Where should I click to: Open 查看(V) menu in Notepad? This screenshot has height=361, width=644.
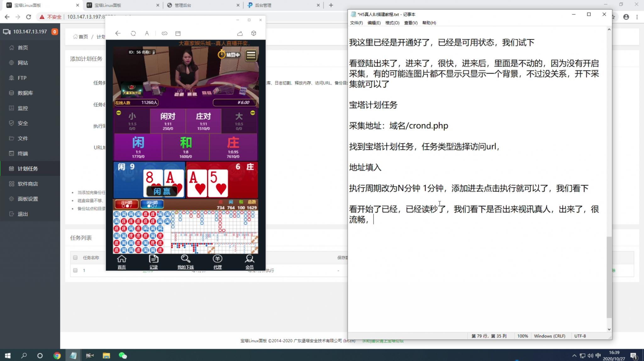(x=411, y=23)
